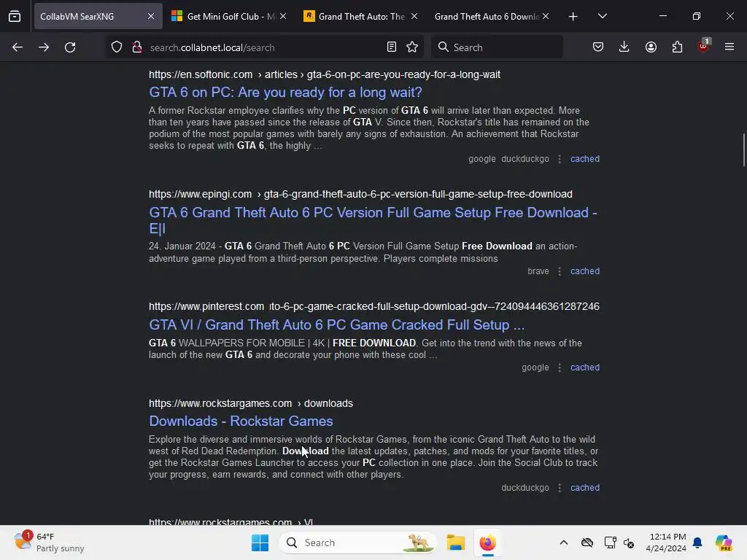Toggle reader view icon in address bar
Screen dimensions: 747x560
pyautogui.click(x=392, y=47)
